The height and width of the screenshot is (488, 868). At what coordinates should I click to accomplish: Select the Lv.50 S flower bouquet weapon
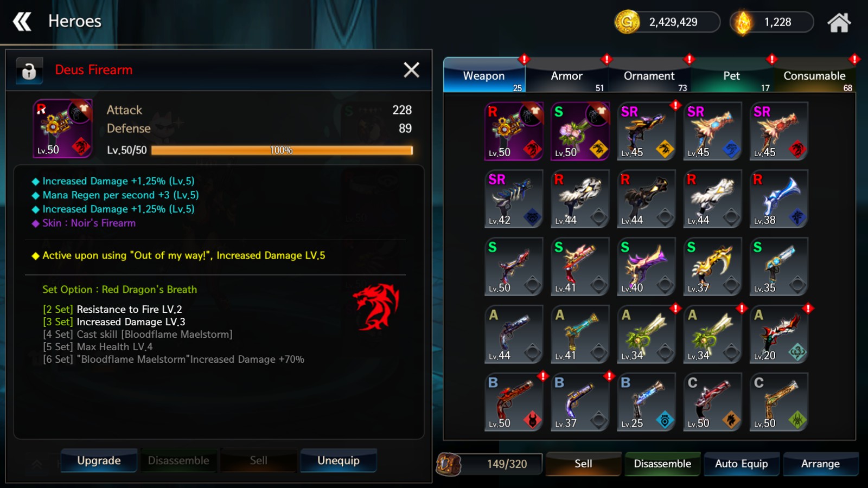580,131
